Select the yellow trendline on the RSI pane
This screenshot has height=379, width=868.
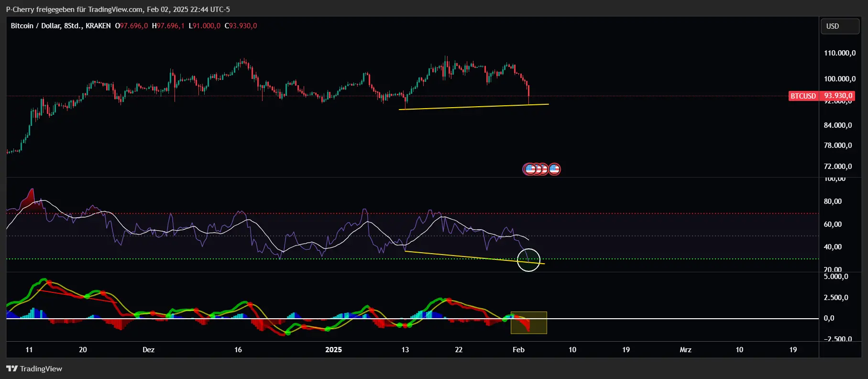474,257
